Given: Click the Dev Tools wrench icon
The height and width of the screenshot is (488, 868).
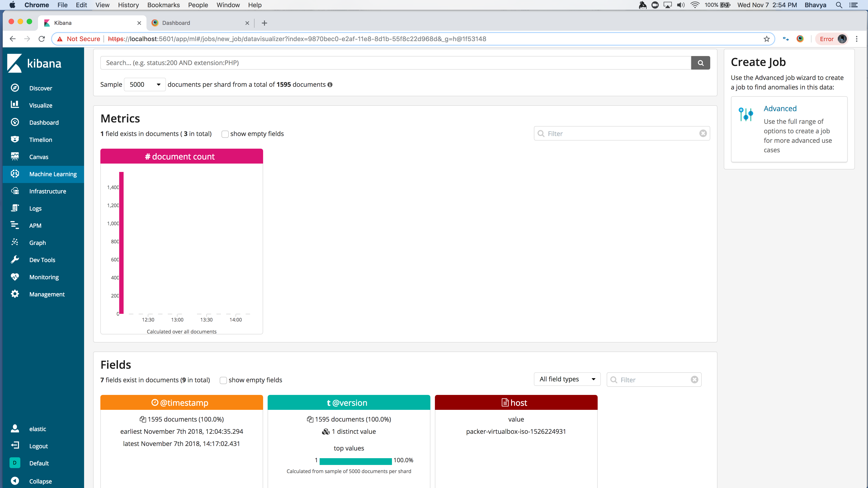Looking at the screenshot, I should click(15, 259).
